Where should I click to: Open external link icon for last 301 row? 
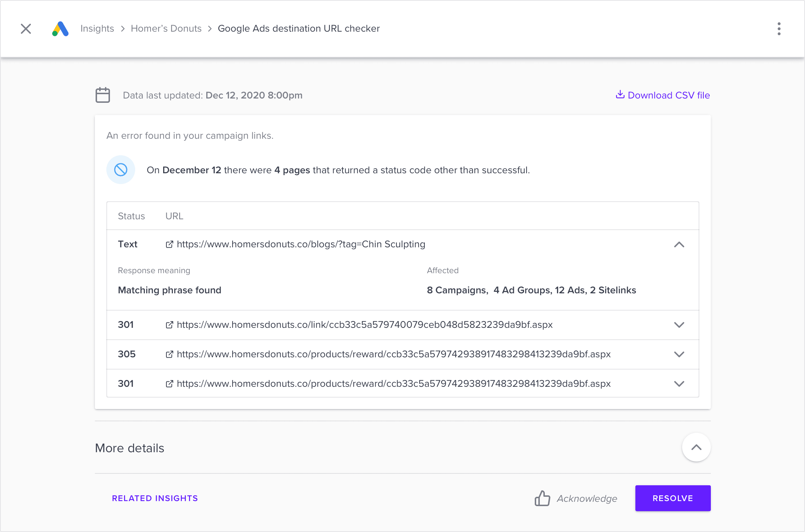(169, 384)
